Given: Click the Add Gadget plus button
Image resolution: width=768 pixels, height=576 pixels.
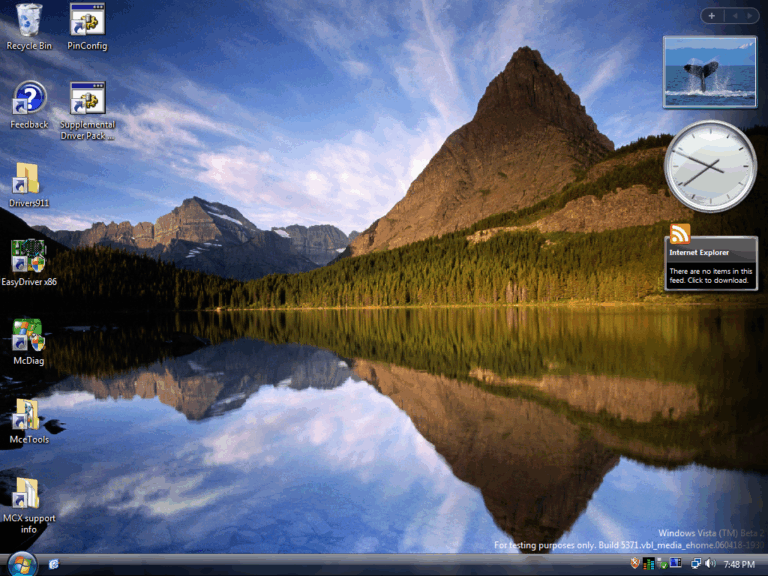Looking at the screenshot, I should point(712,15).
